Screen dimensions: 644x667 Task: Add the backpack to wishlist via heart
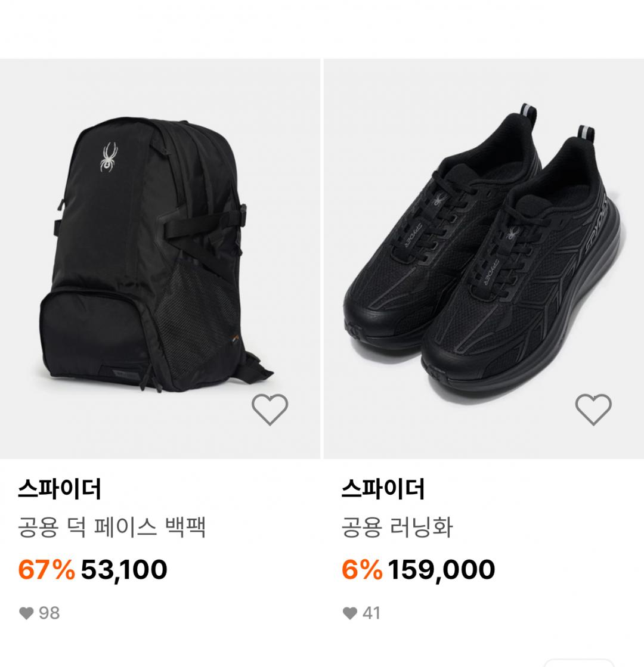pos(270,409)
